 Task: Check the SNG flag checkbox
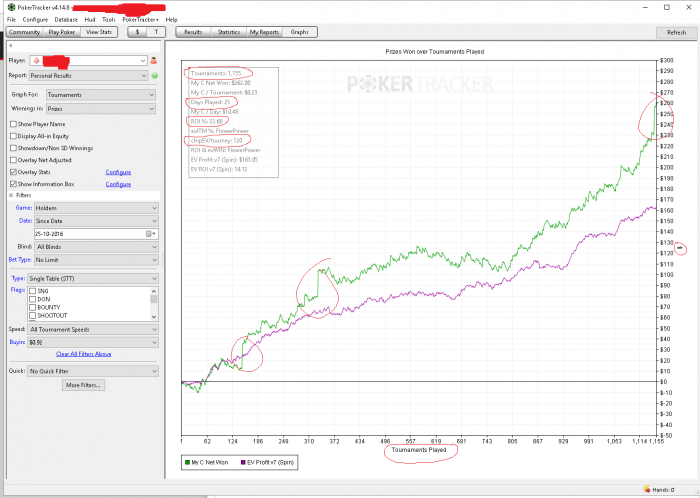tap(32, 291)
